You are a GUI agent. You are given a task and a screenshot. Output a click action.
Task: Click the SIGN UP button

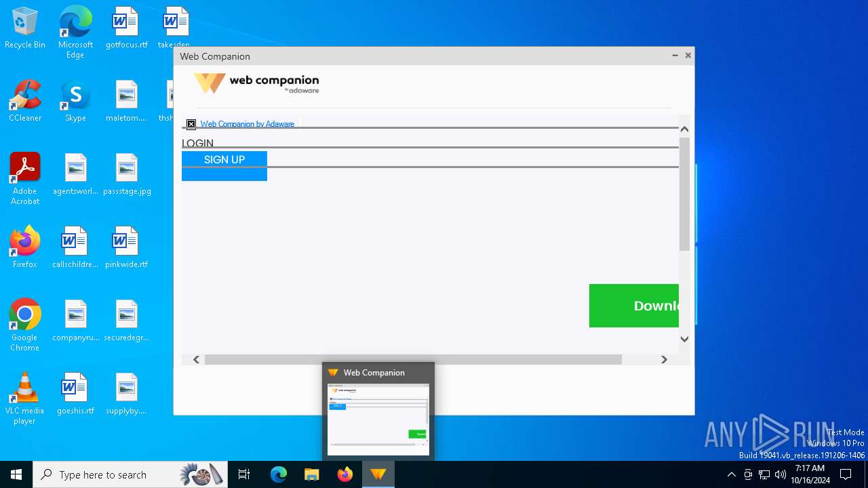[224, 166]
